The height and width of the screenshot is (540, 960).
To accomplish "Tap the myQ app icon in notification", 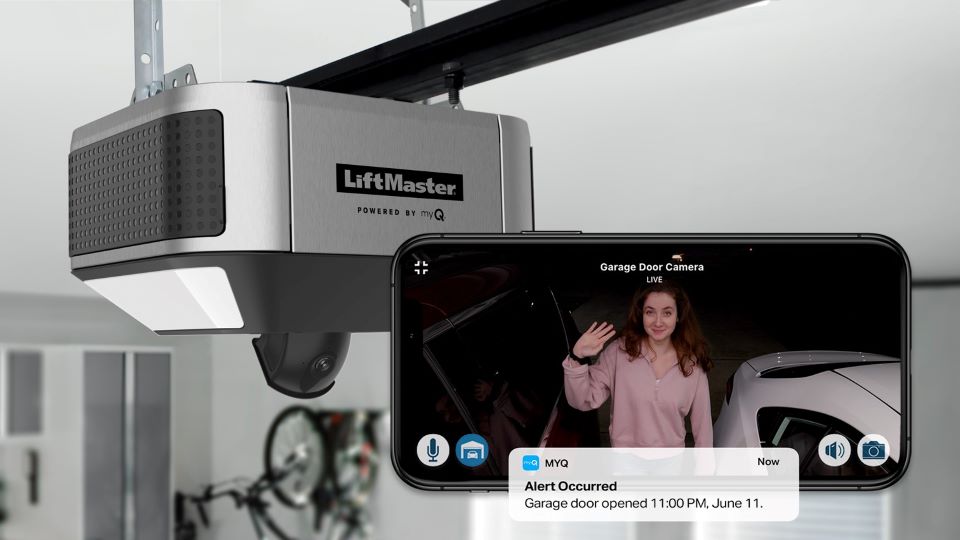I will coord(530,463).
